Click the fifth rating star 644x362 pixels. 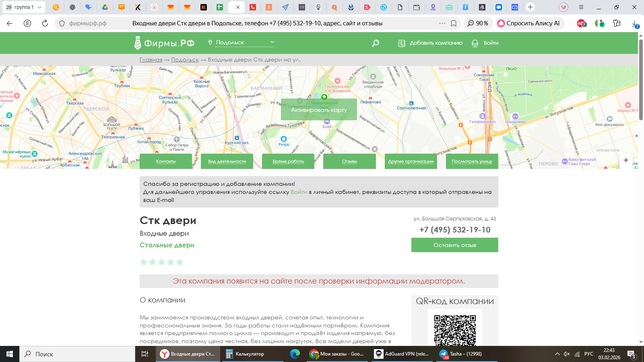pos(180,262)
